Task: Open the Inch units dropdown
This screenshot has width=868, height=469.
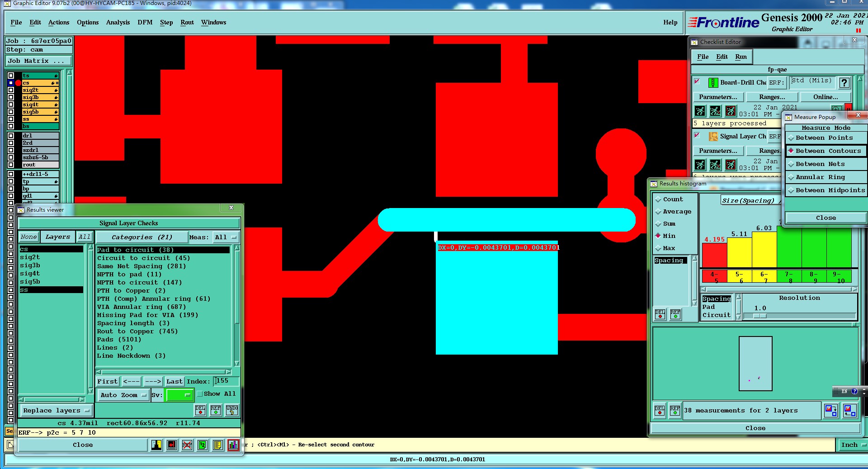Action: point(853,445)
